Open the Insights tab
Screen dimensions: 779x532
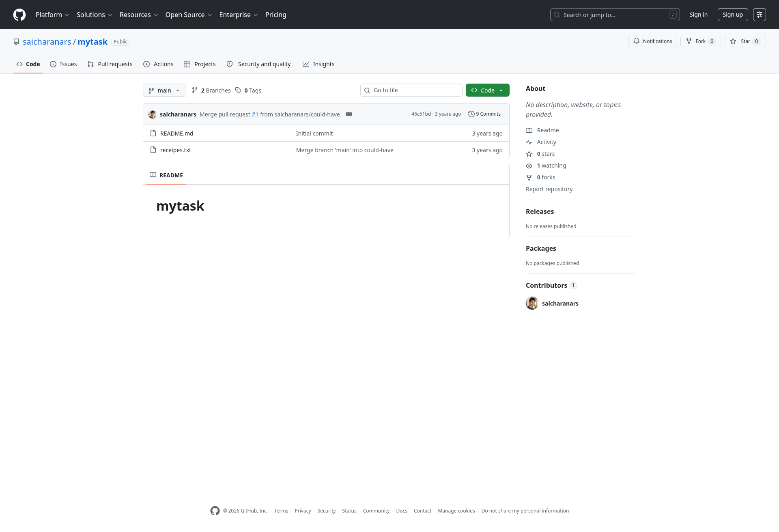(318, 64)
